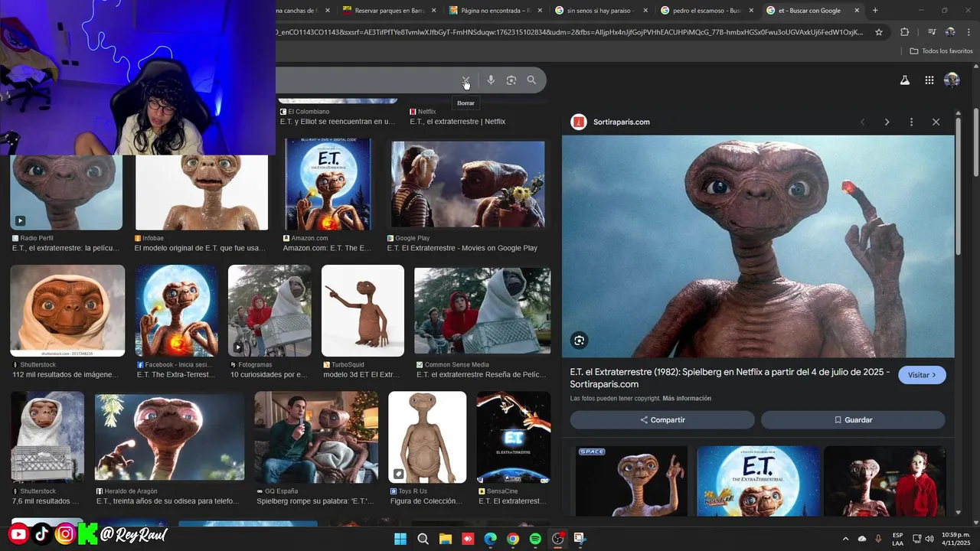Image resolution: width=980 pixels, height=551 pixels.
Task: Click the large E.T. preview image
Action: tap(758, 246)
